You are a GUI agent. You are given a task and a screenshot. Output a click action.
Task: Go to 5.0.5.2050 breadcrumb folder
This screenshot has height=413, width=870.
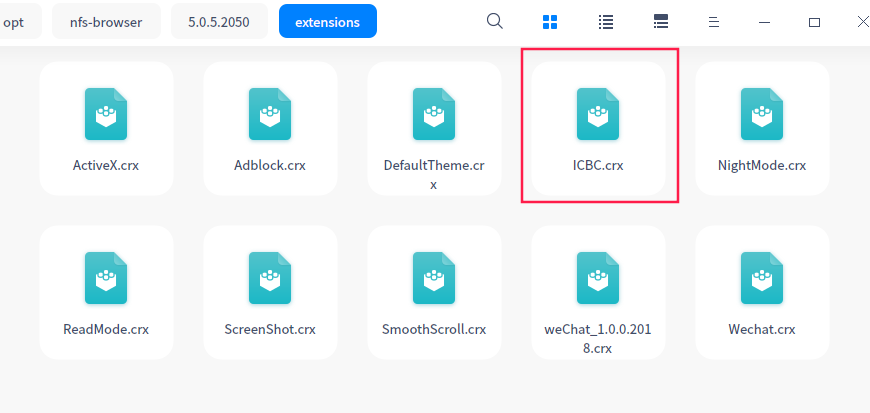tap(219, 22)
